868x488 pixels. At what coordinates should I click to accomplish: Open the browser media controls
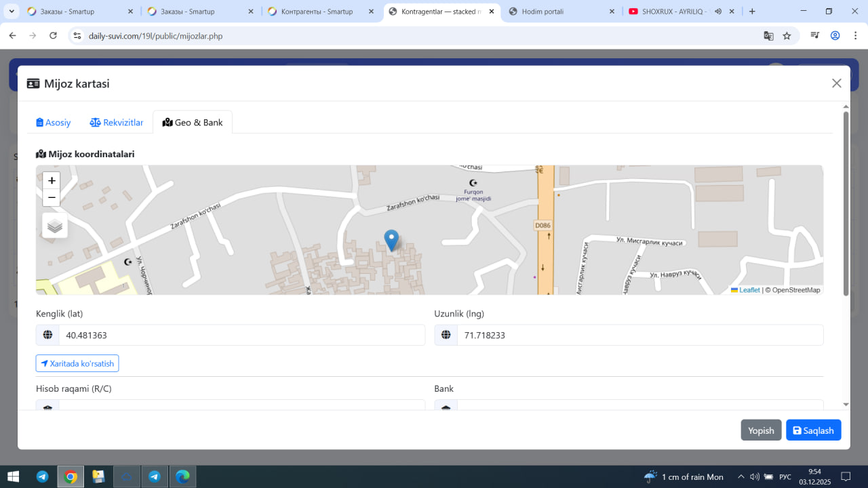pyautogui.click(x=816, y=35)
